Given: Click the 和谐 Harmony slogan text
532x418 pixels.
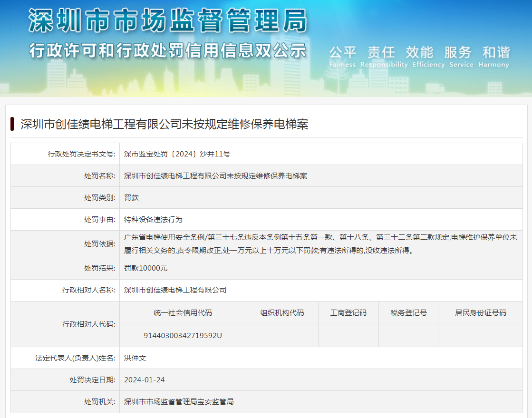Looking at the screenshot, I should (x=493, y=57).
